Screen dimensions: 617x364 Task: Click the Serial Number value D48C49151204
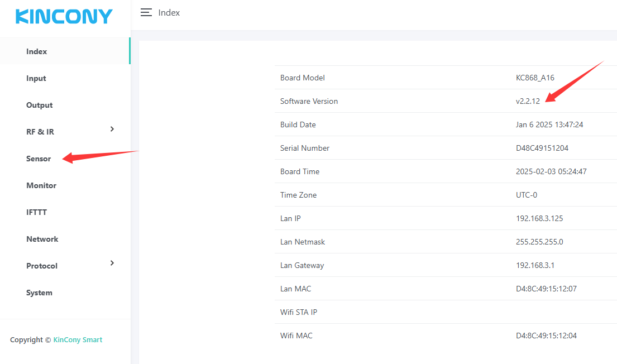(542, 148)
